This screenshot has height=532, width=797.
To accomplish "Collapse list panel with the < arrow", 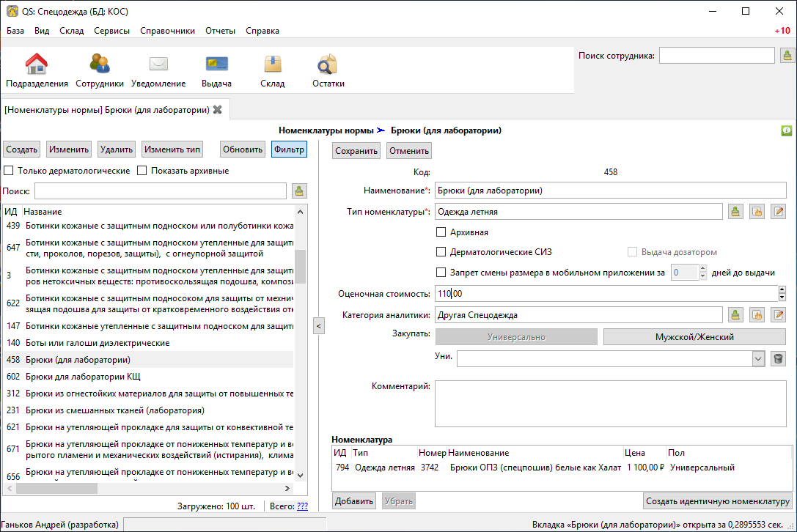I will click(319, 326).
